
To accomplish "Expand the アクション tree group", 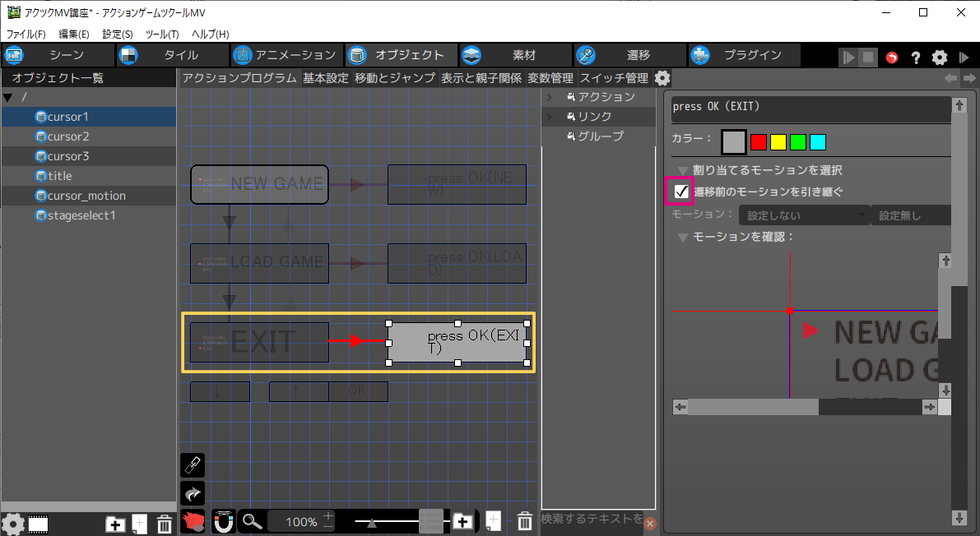I will pos(550,97).
